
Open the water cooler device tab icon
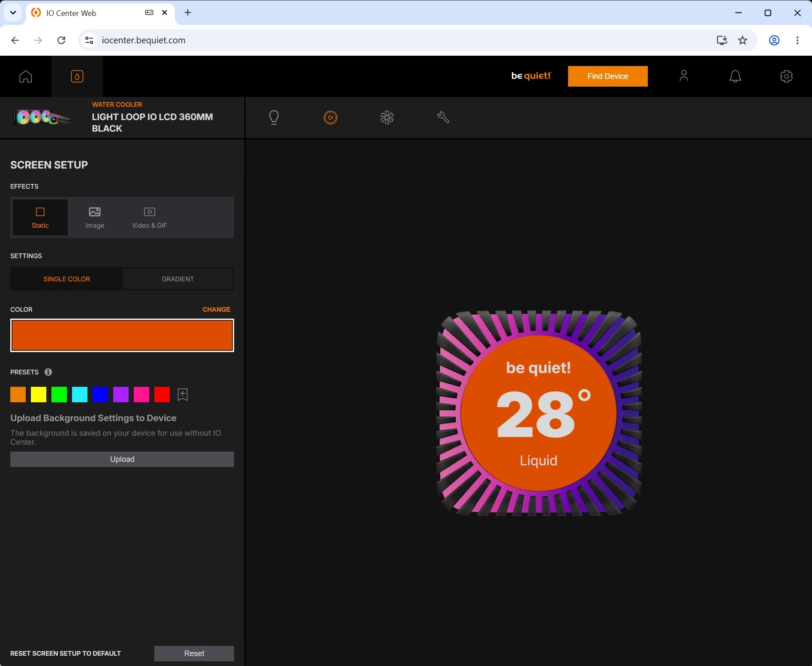(x=77, y=76)
